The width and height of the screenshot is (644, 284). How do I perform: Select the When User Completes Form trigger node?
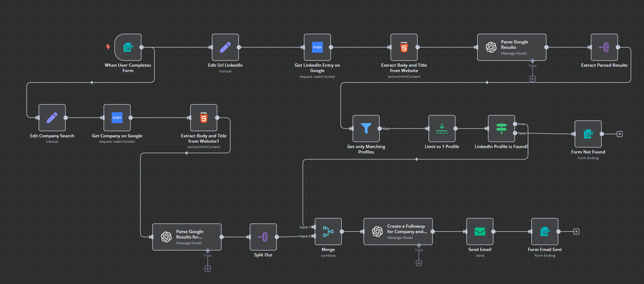click(x=128, y=47)
